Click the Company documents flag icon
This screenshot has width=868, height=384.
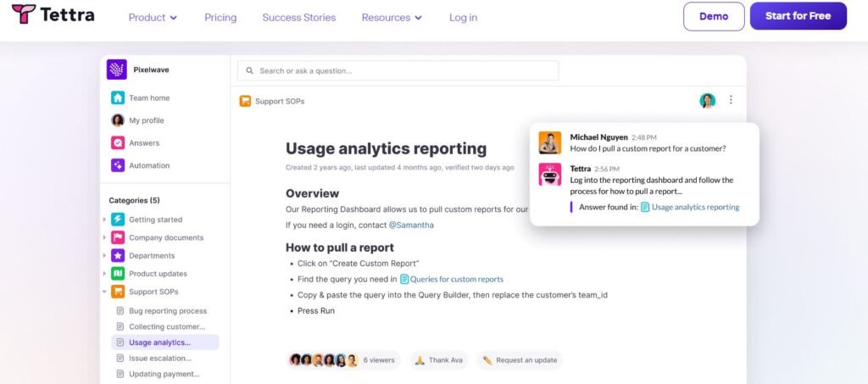tap(118, 237)
